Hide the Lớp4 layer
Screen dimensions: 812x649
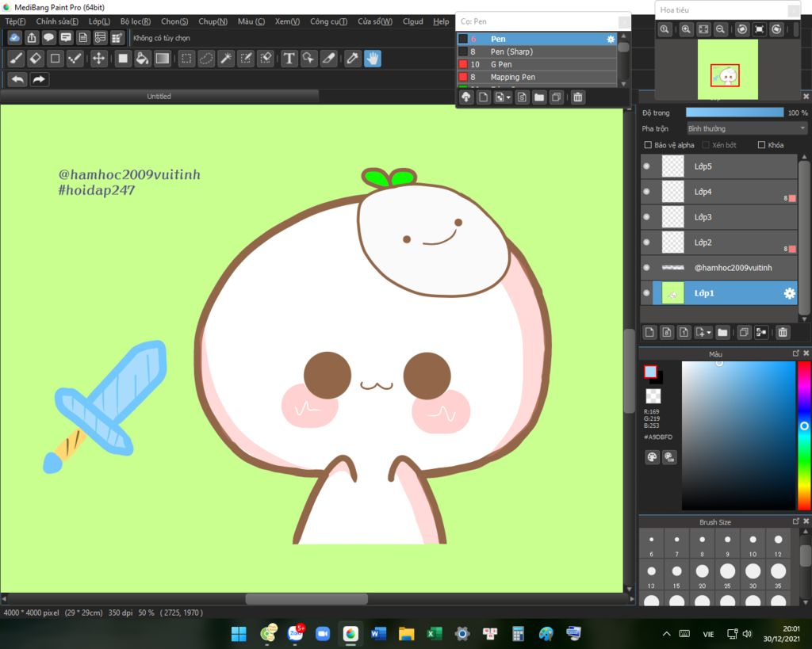point(646,192)
